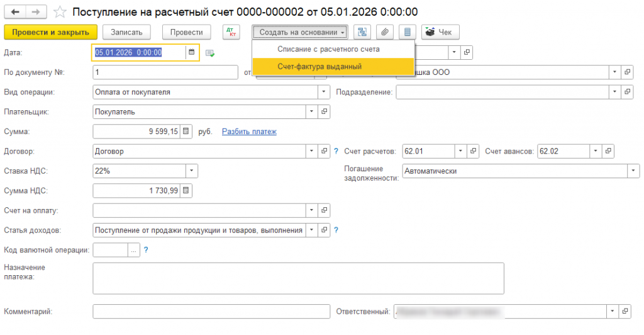Show Дт/Кт postings icon
This screenshot has width=644, height=335.
coord(231,32)
